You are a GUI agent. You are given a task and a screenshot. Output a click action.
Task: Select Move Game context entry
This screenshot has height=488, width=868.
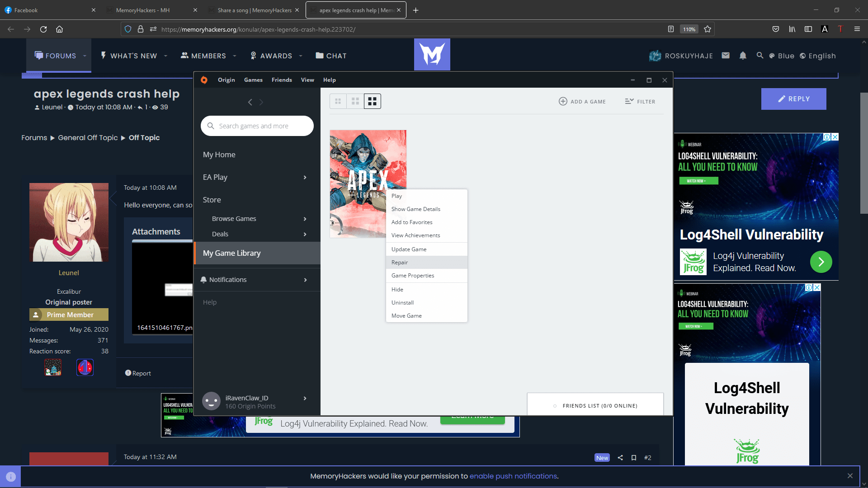click(x=426, y=316)
